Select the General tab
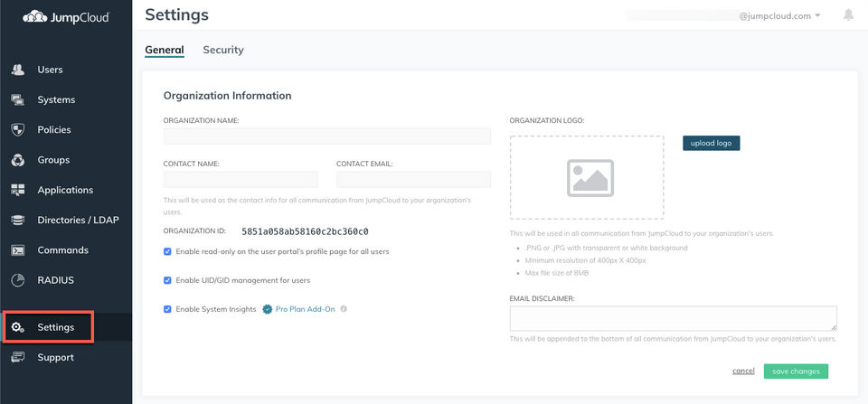 pyautogui.click(x=165, y=51)
